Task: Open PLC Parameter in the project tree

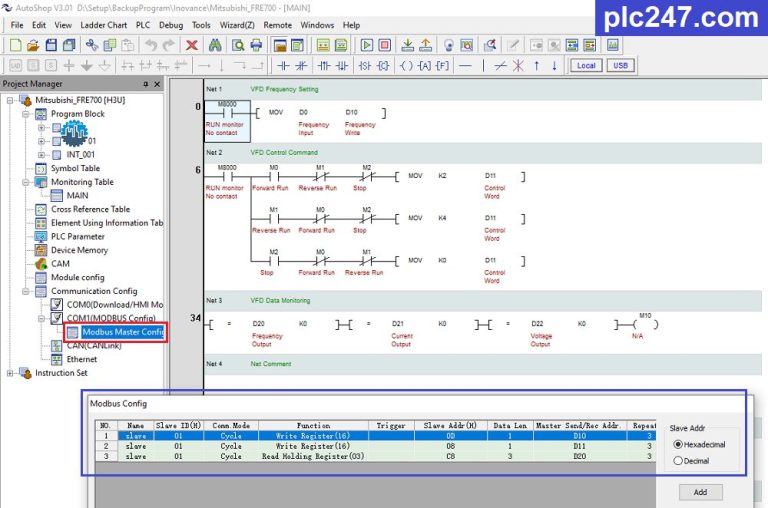Action: [77, 237]
